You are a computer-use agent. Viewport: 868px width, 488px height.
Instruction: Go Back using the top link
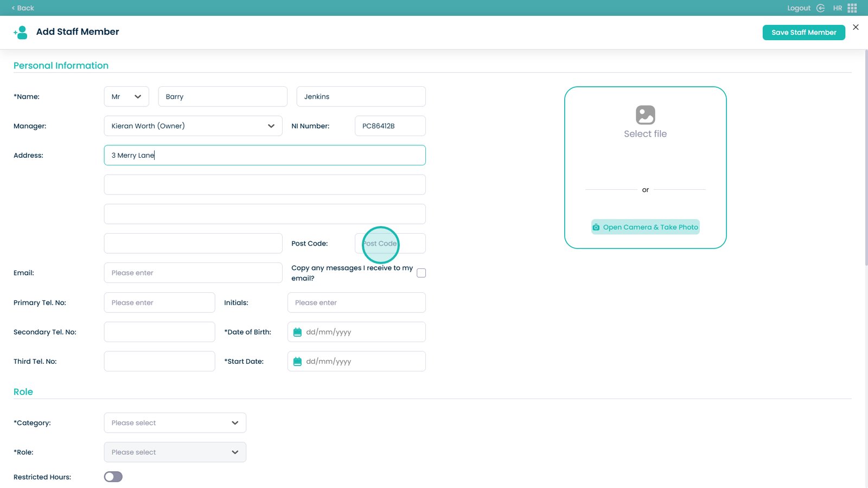pyautogui.click(x=23, y=8)
